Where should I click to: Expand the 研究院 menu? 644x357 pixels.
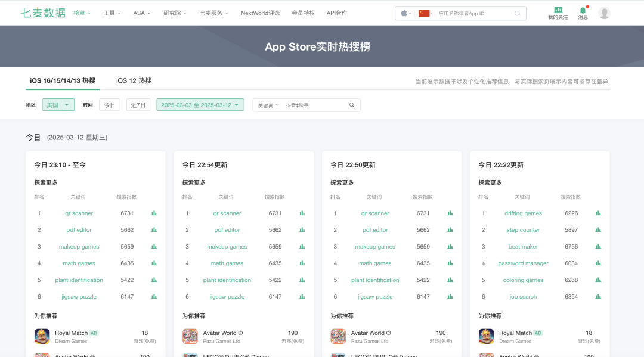click(x=175, y=13)
